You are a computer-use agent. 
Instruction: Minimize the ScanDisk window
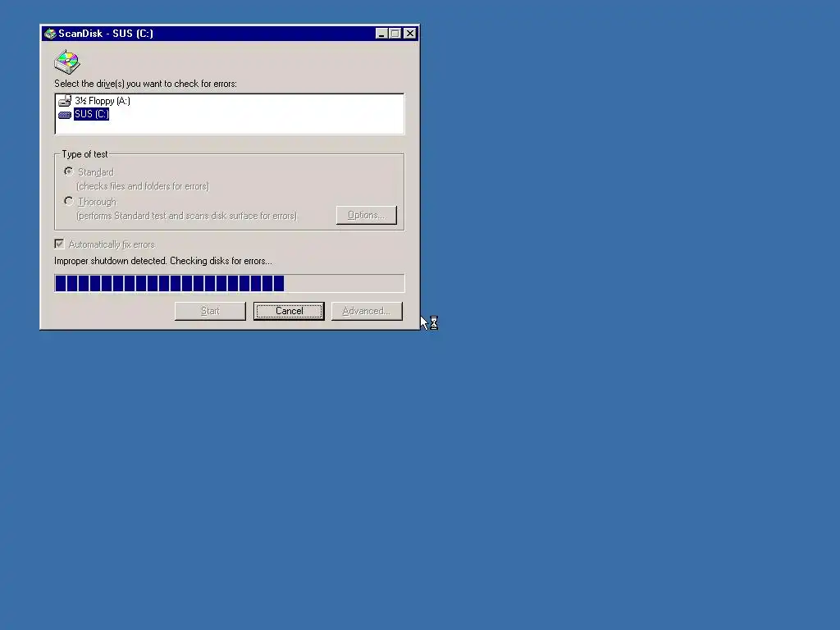(x=381, y=33)
